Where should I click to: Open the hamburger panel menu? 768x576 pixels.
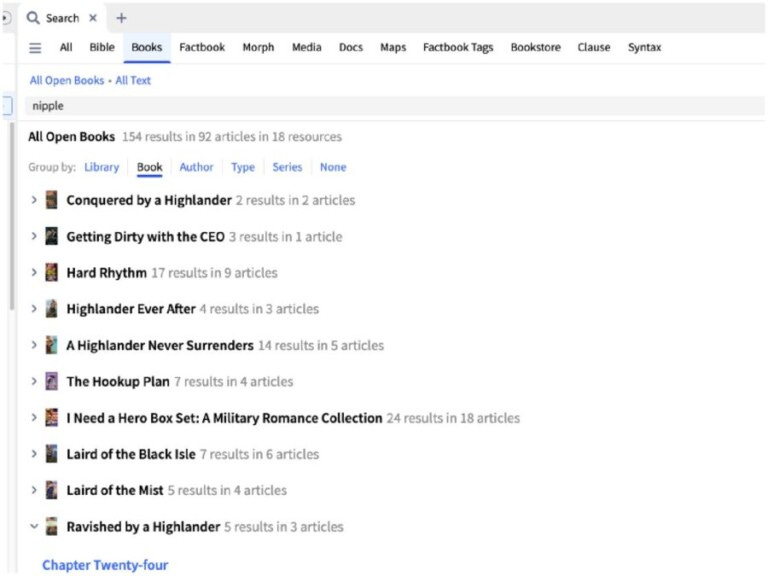[35, 48]
